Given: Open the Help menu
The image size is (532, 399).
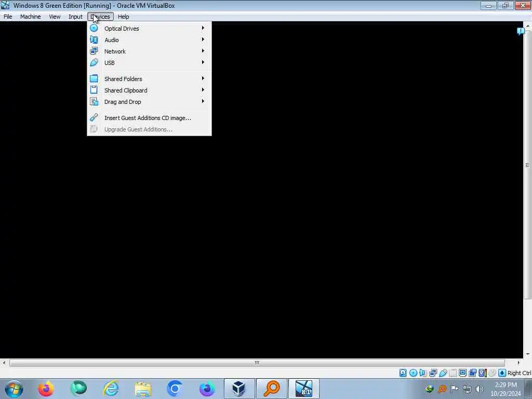Looking at the screenshot, I should (124, 17).
